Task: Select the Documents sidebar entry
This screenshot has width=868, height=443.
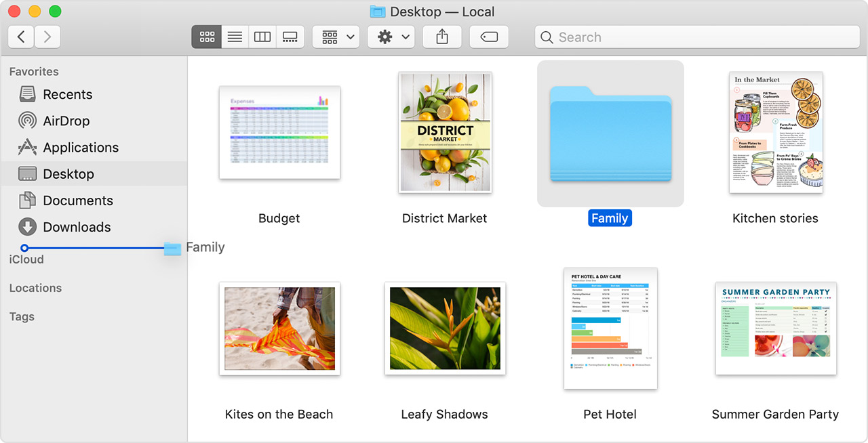Action: [x=77, y=201]
